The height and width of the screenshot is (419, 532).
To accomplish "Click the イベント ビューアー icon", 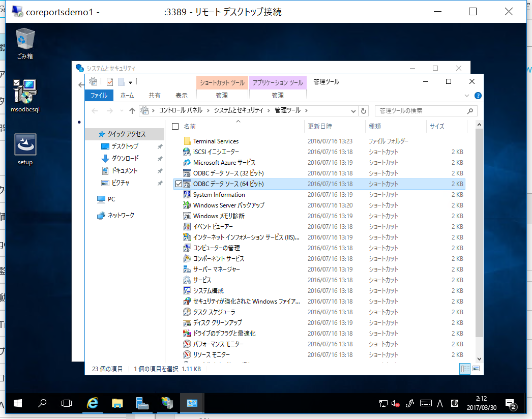I will pos(187,226).
